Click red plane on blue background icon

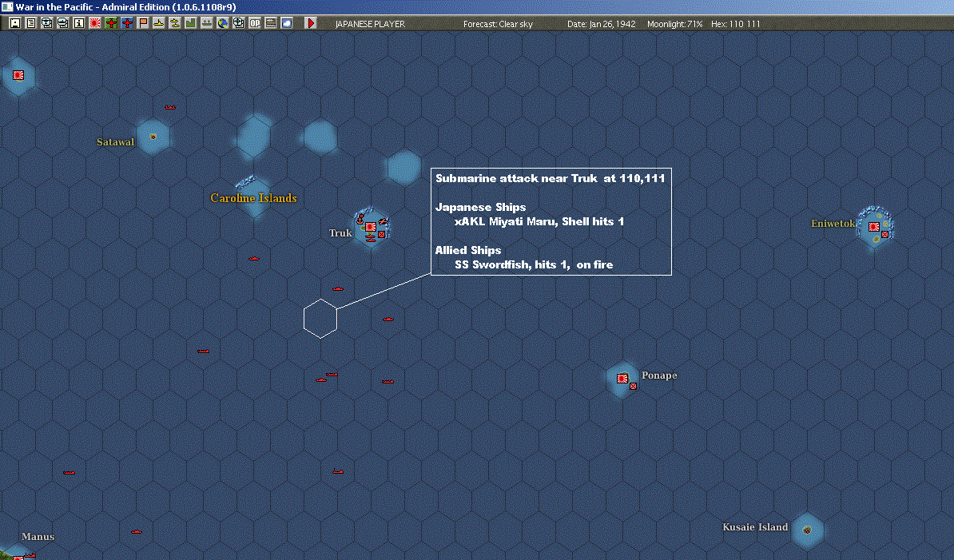126,23
